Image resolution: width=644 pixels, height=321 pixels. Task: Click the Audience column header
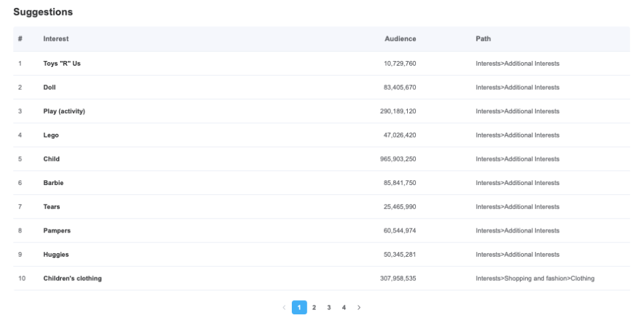coord(400,39)
